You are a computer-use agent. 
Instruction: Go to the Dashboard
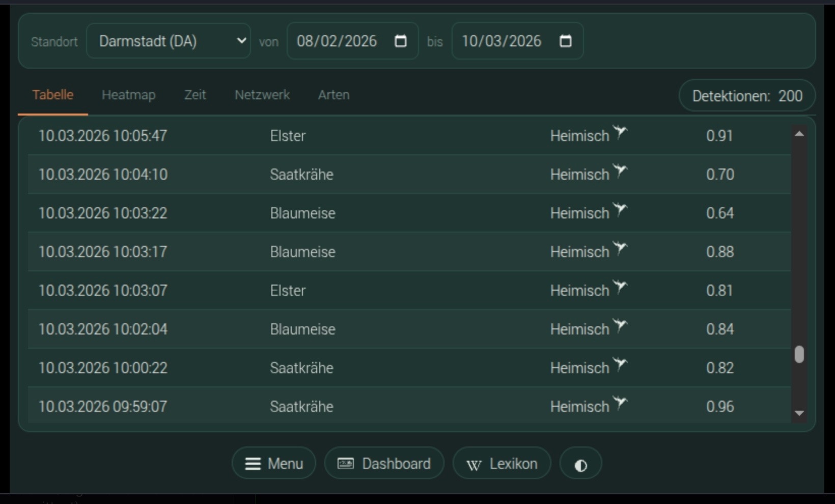click(384, 463)
